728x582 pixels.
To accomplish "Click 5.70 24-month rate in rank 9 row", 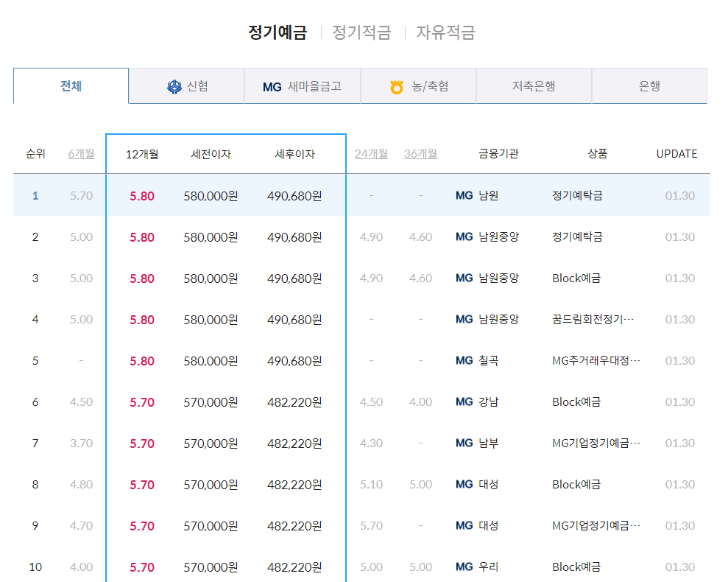I will pos(372,526).
